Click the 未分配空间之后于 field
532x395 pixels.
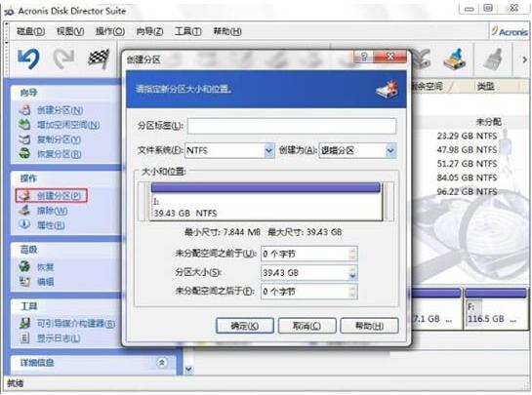pyautogui.click(x=308, y=292)
